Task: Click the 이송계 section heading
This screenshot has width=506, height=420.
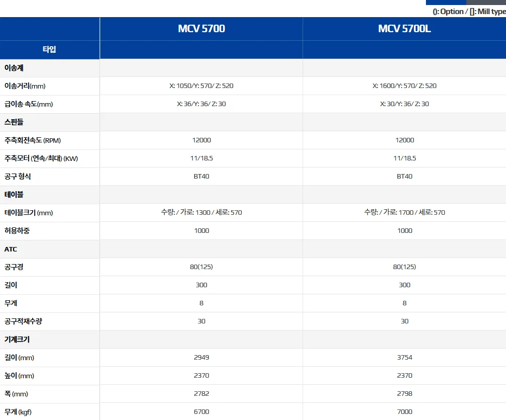Action: point(14,68)
